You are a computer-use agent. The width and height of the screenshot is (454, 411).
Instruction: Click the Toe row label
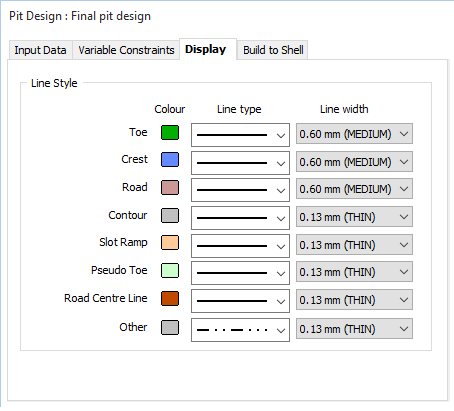pyautogui.click(x=138, y=132)
